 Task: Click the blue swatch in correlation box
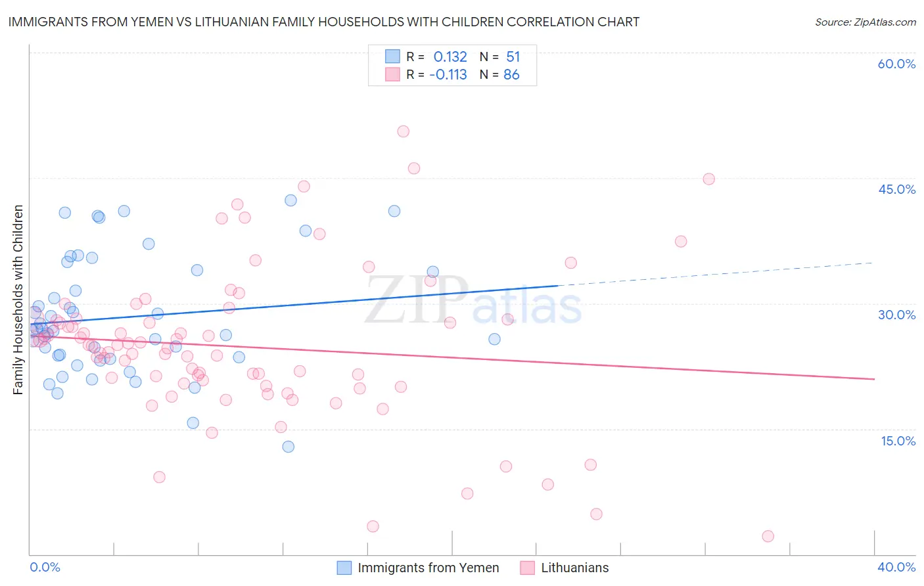click(392, 56)
